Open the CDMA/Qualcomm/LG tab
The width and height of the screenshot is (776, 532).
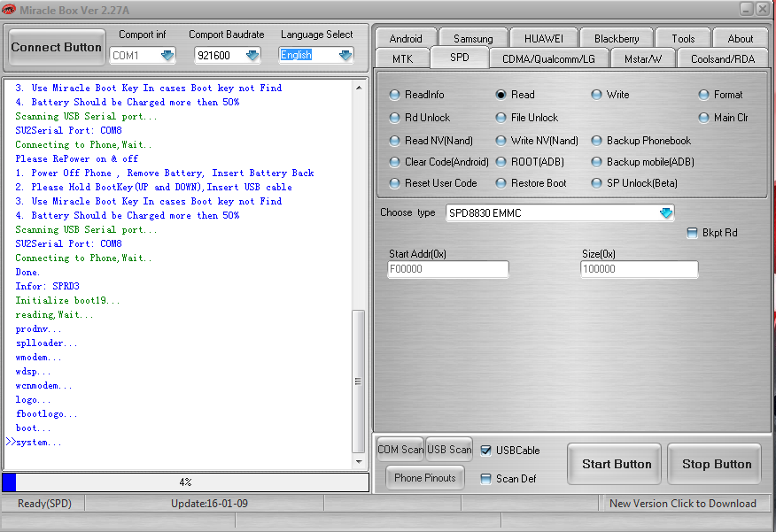(x=548, y=58)
